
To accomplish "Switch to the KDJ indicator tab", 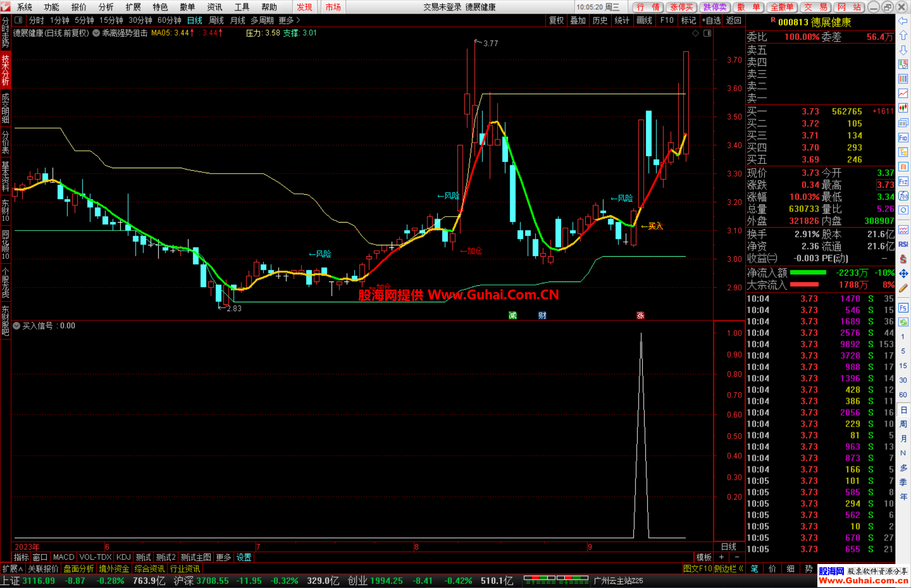I will point(124,557).
